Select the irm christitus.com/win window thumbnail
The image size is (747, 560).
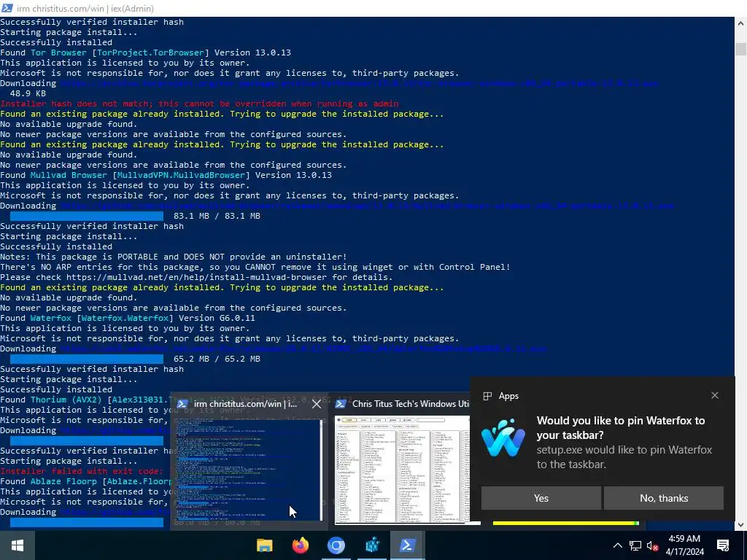[x=249, y=470]
